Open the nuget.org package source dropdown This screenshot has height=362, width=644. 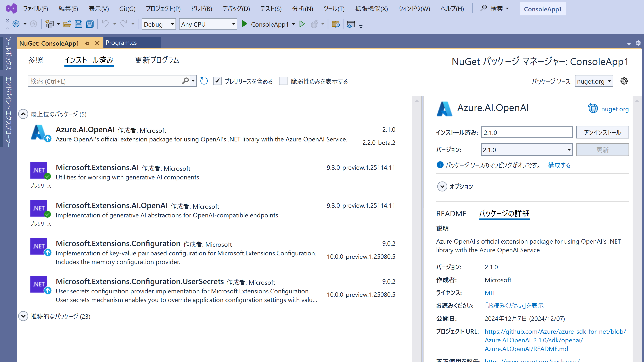coord(594,81)
